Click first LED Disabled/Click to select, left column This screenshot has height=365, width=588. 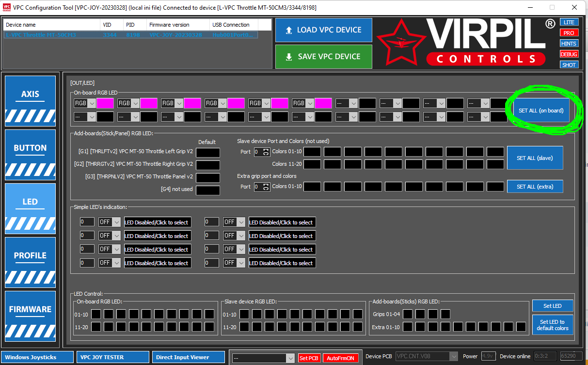[x=158, y=222]
